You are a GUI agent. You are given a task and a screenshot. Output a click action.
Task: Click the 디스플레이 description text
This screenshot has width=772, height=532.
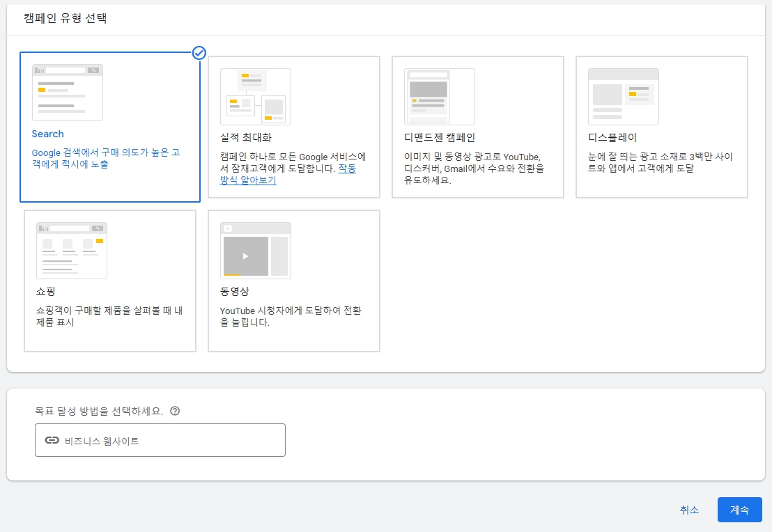(x=661, y=162)
